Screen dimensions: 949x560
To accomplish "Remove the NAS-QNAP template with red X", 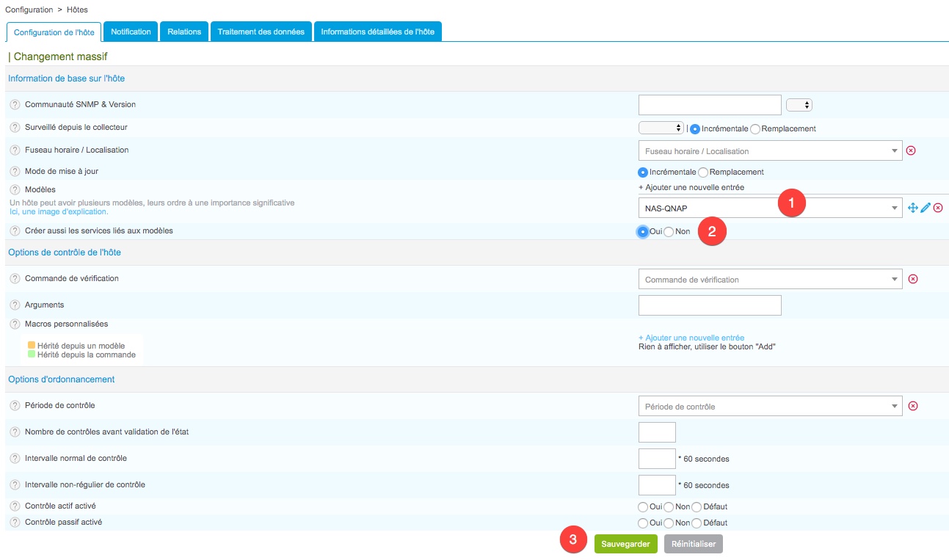I will pos(938,208).
